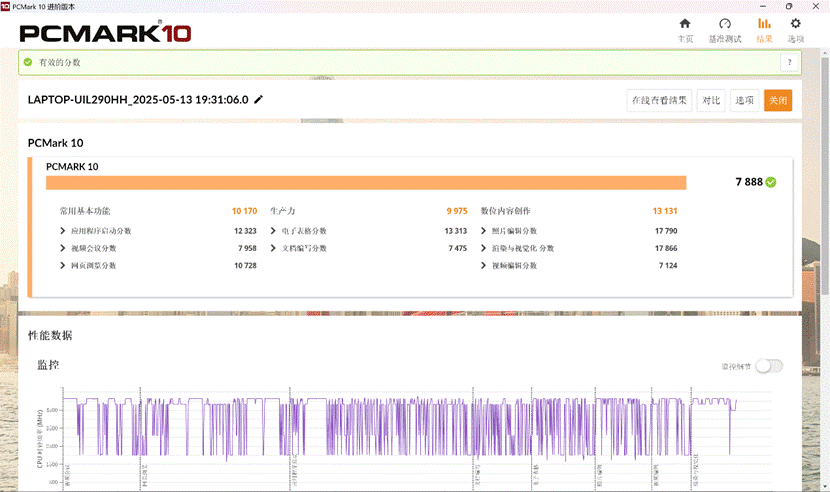Click score value 7 958

click(247, 248)
